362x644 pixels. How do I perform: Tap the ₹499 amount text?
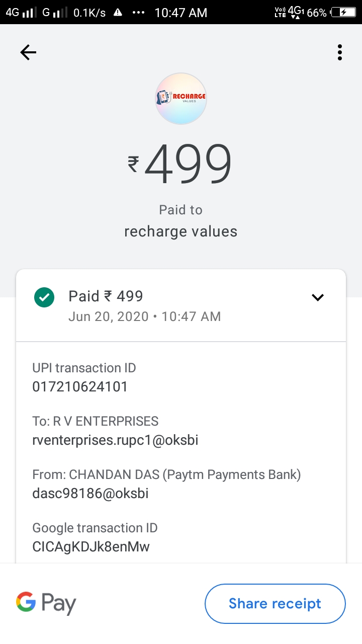(181, 165)
